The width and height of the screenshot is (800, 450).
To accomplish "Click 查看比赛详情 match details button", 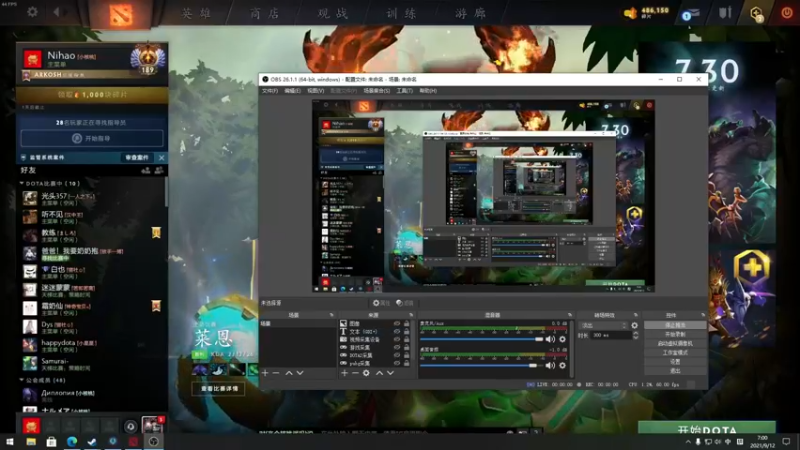I will tap(219, 389).
